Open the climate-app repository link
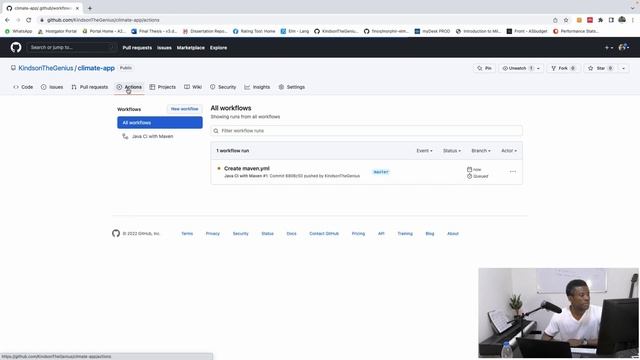 coord(96,68)
